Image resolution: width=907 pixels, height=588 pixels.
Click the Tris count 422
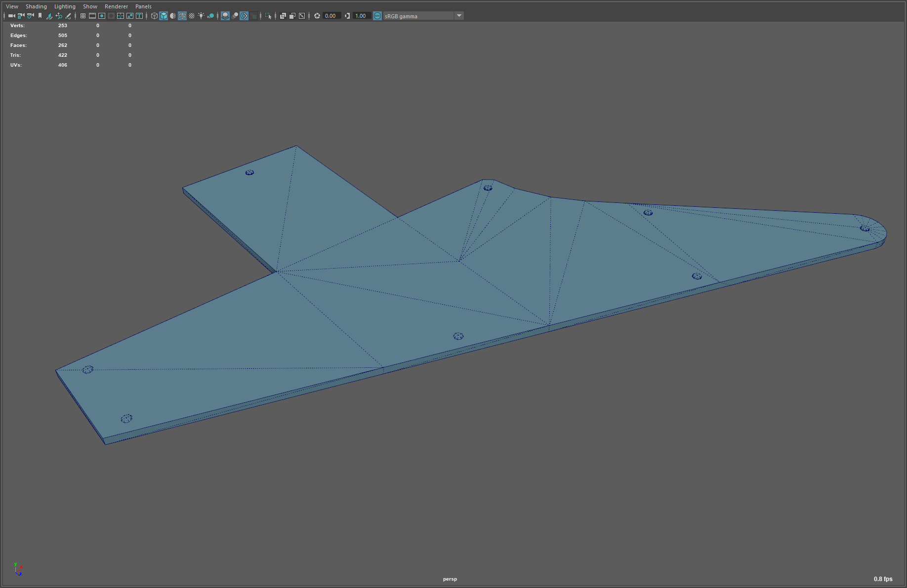63,55
